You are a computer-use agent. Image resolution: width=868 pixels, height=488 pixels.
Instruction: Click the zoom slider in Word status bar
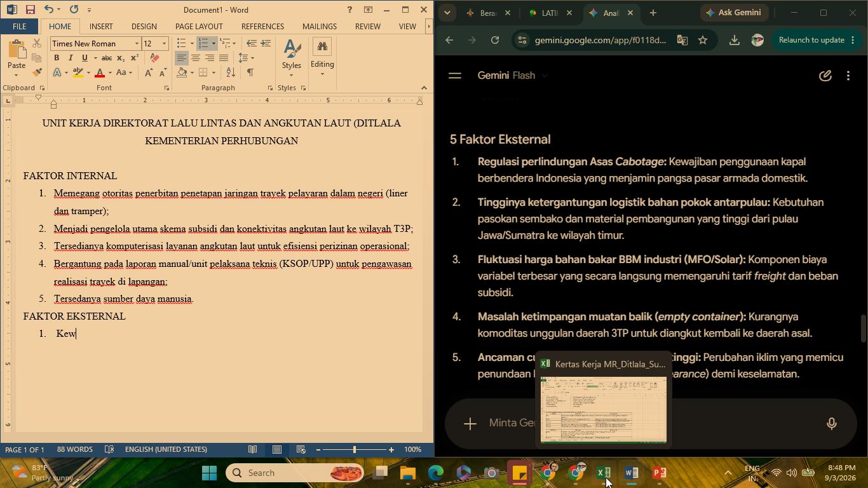pyautogui.click(x=355, y=450)
